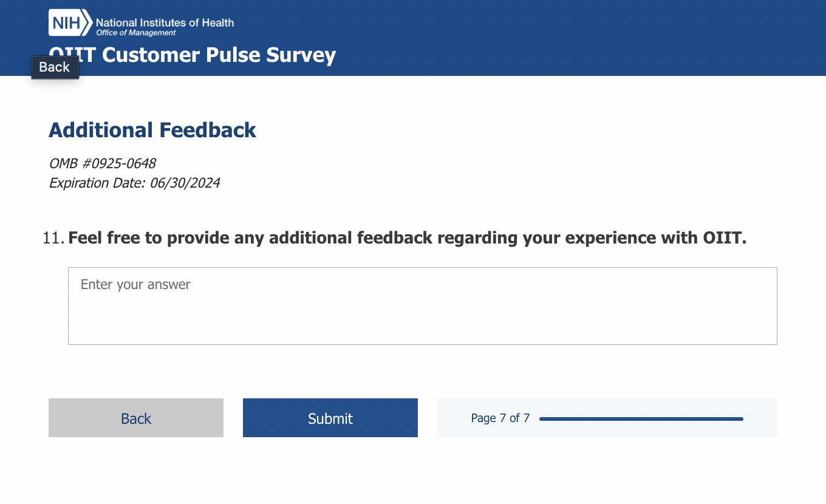Click the NIH logo badge
Image resolution: width=826 pixels, height=504 pixels.
pos(64,23)
